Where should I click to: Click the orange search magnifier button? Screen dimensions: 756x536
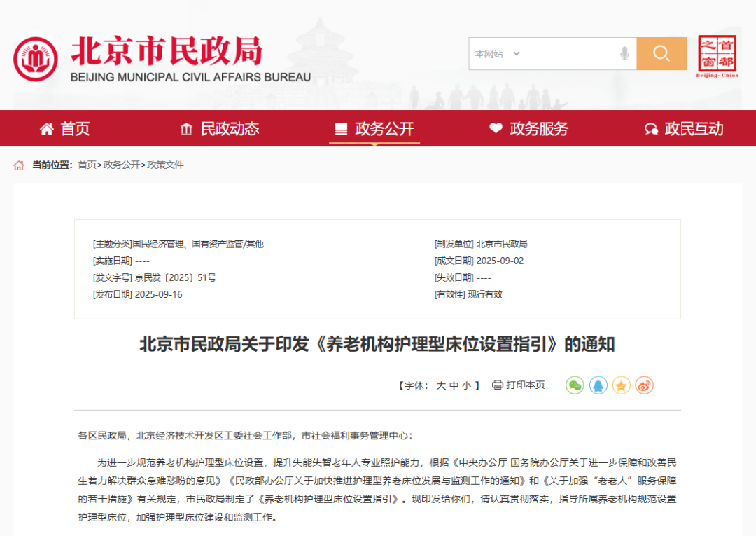pyautogui.click(x=661, y=54)
